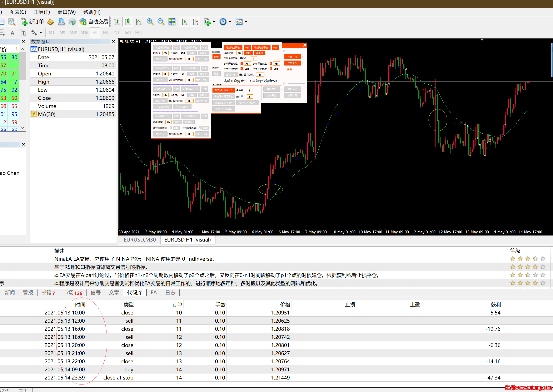The width and height of the screenshot is (553, 392).
Task: Change 多单开仓角度 comparator sign
Action: [241, 64]
